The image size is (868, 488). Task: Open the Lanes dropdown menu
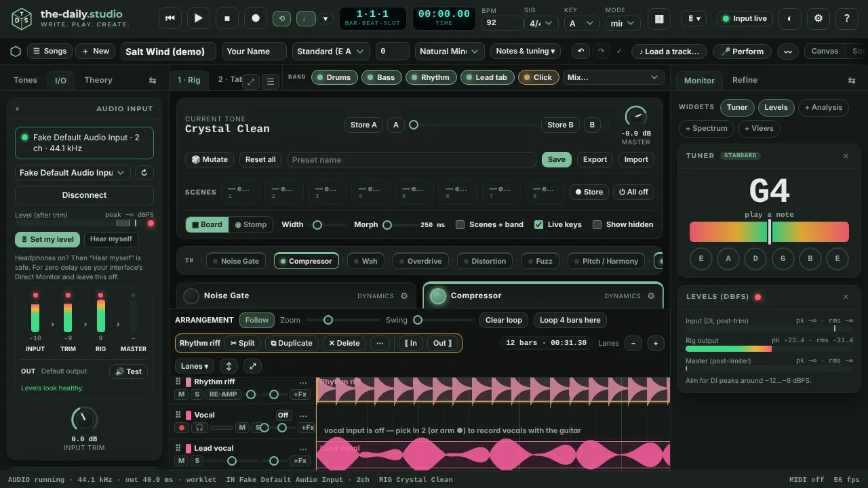195,366
